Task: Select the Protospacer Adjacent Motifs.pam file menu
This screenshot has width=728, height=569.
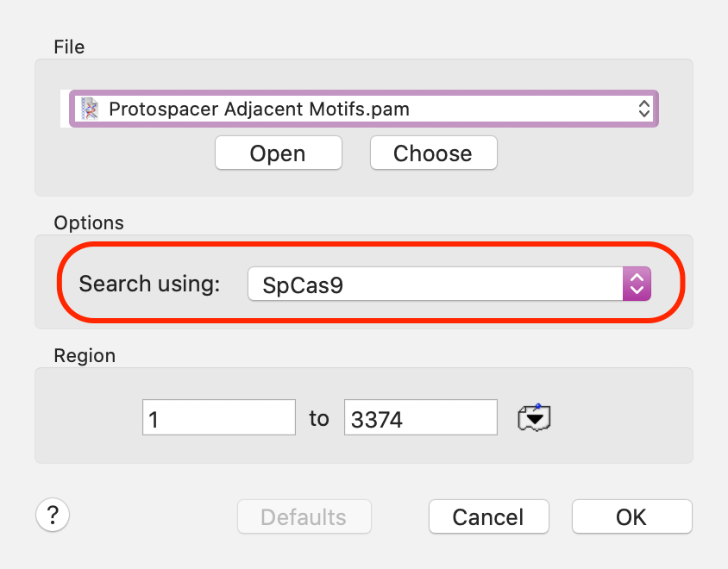Action: click(364, 109)
